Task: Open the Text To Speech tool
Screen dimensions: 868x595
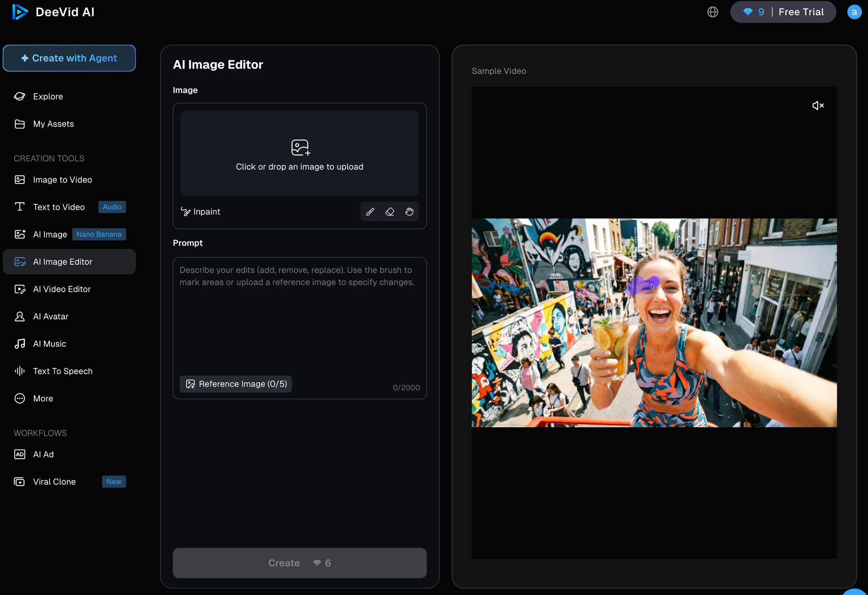Action: pos(62,371)
